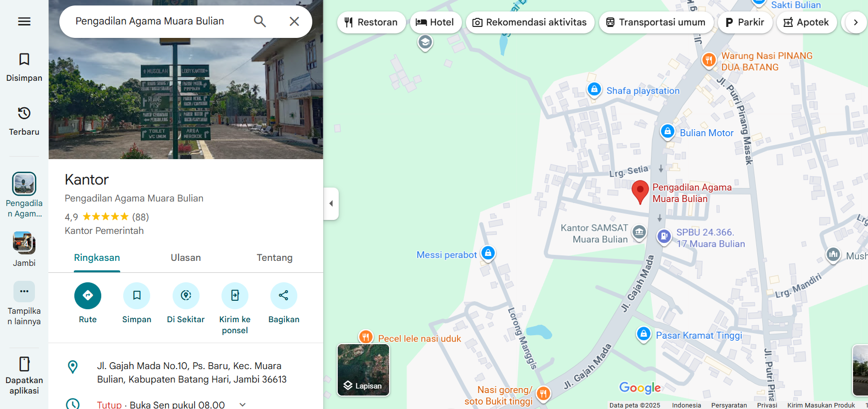Select Parkir filter chip

(745, 22)
